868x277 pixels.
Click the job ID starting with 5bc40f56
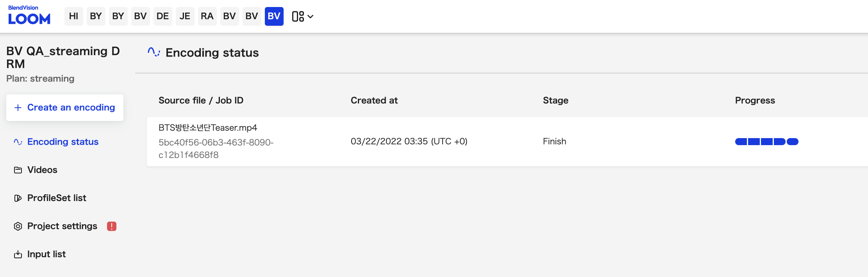point(216,149)
